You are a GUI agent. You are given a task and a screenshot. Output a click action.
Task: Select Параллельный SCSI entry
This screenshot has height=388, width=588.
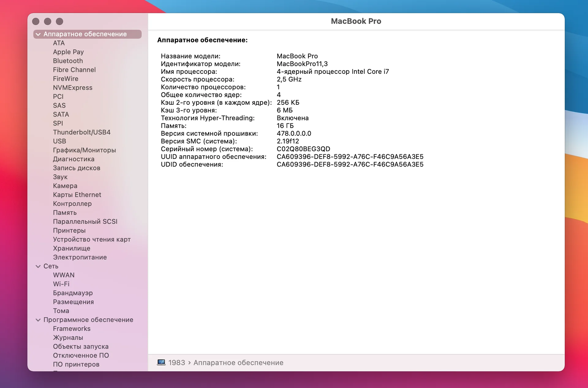[85, 221]
